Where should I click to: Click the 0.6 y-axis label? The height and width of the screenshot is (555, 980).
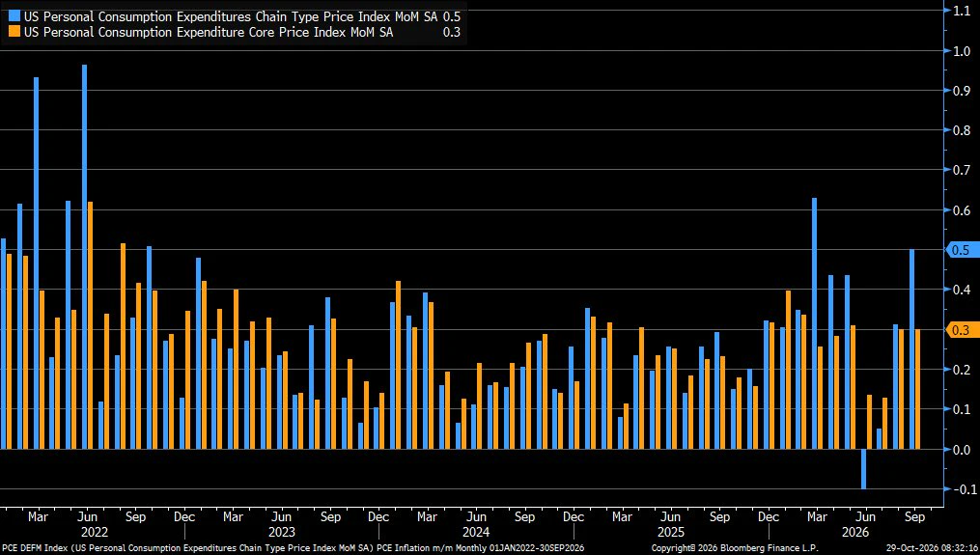tap(962, 210)
